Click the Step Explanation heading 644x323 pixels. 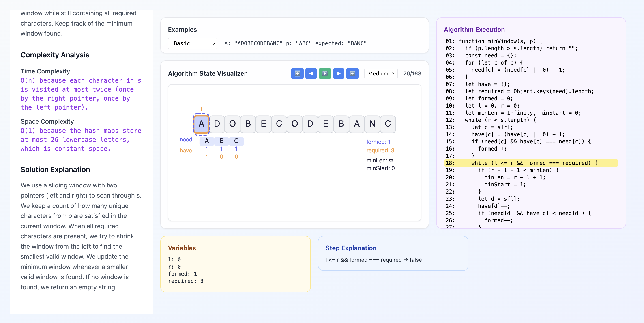[351, 248]
